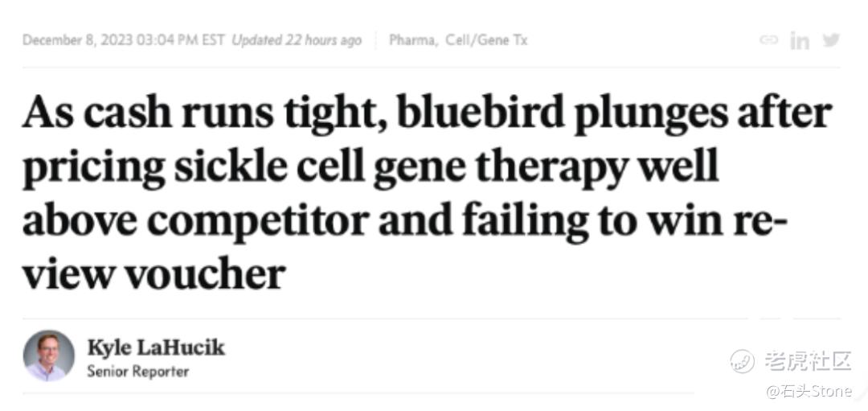Viewport: 868px width, 411px height.
Task: Click the Tiger community logo watermark icon
Action: click(x=742, y=361)
